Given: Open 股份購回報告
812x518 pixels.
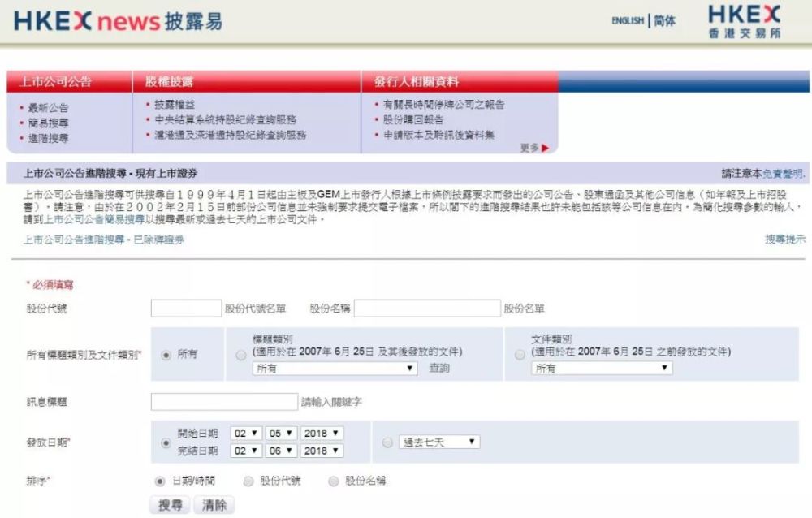Looking at the screenshot, I should point(413,119).
